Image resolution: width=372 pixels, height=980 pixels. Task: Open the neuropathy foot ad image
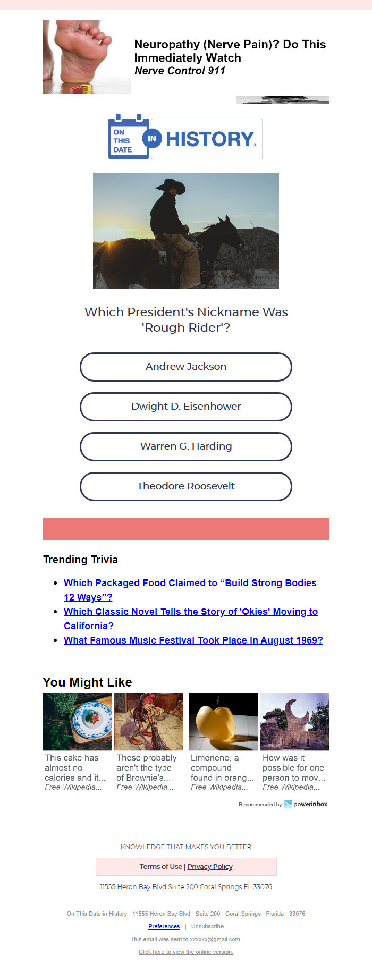click(87, 57)
